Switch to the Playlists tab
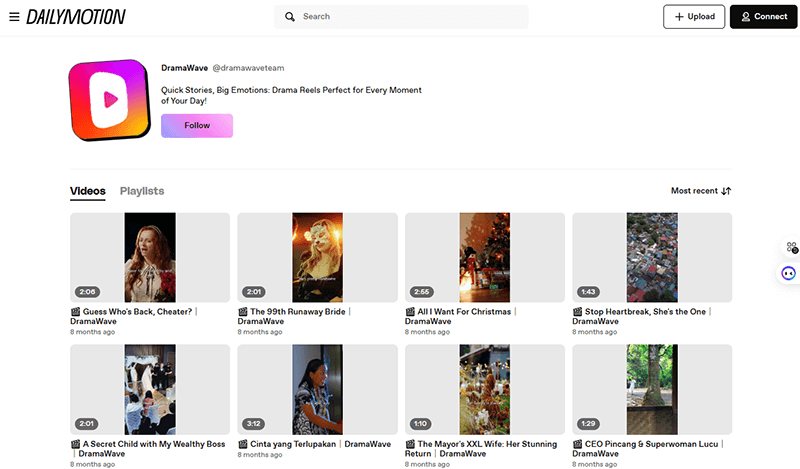This screenshot has height=469, width=800. [142, 191]
